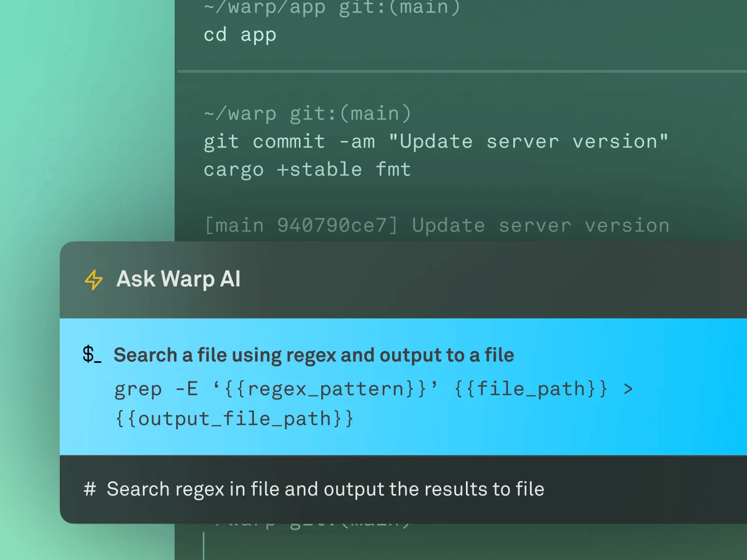
Task: Select the ~/warp/app prompt path
Action: point(264,7)
